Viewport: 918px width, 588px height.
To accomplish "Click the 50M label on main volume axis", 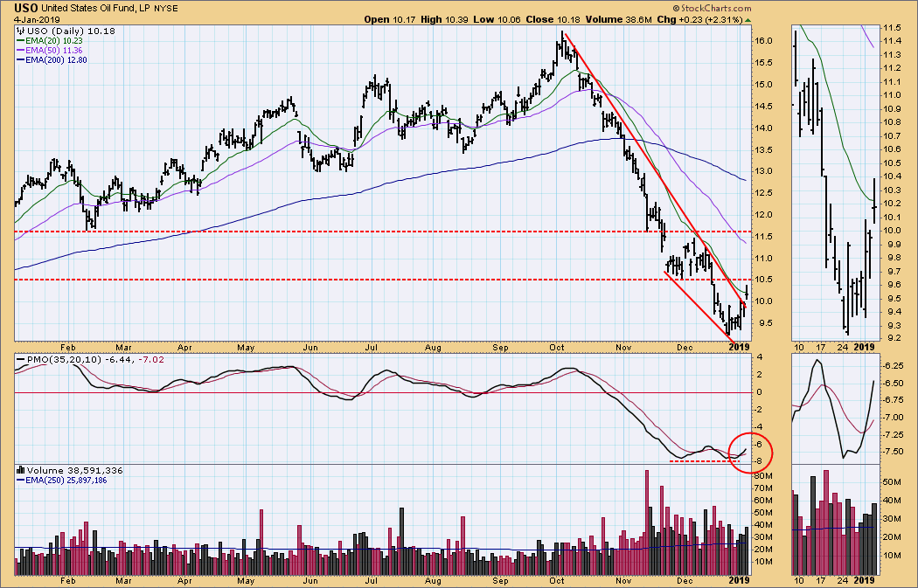I will [x=763, y=513].
